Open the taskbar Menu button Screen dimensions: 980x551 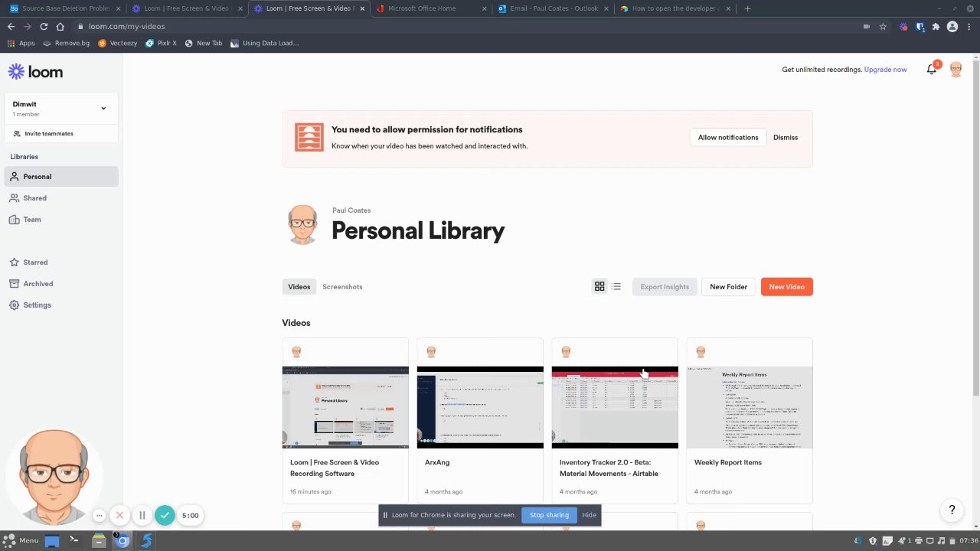[21, 540]
